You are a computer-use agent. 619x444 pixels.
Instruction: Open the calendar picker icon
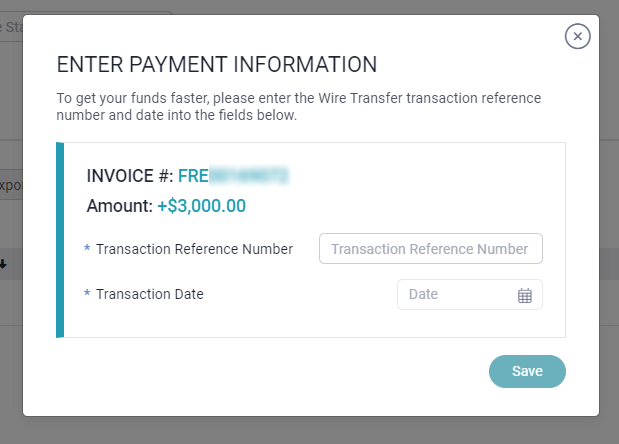[x=525, y=295]
